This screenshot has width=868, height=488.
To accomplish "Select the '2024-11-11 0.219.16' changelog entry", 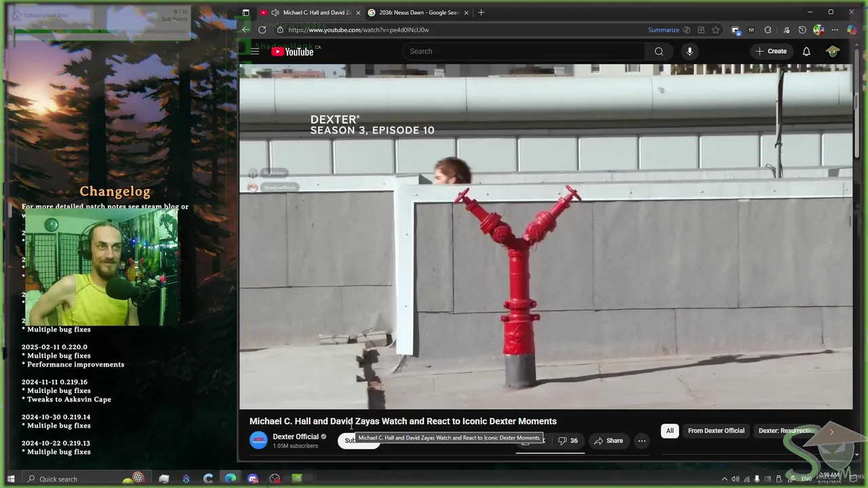I will coord(54,382).
